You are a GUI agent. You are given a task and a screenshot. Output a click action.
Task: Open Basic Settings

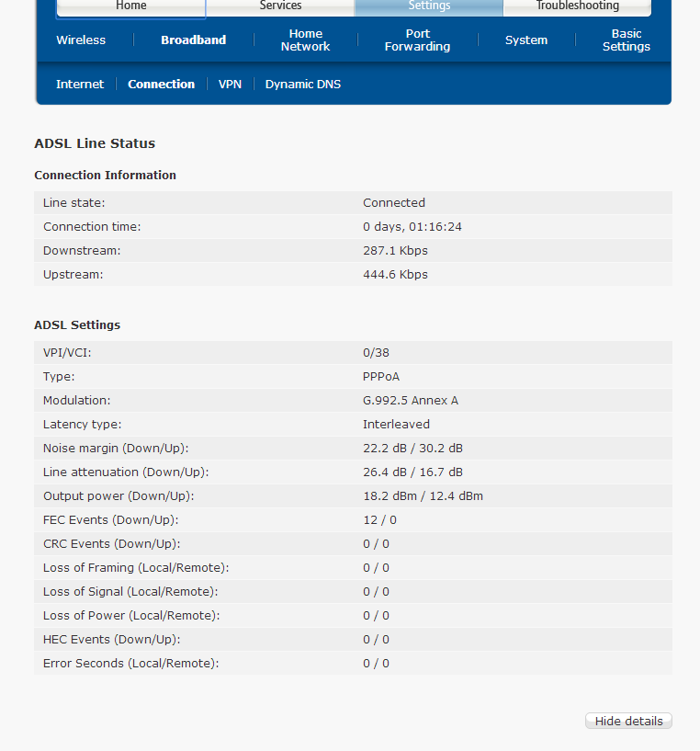(627, 40)
